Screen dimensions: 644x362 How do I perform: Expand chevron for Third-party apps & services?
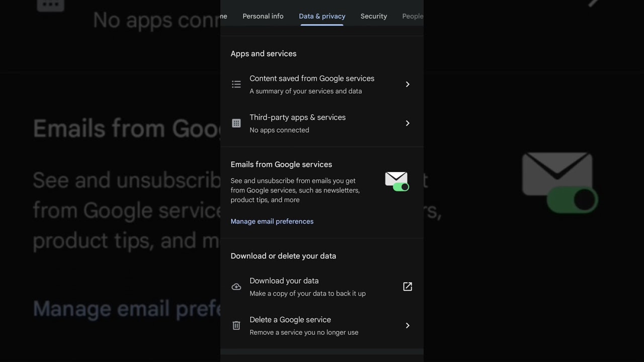[408, 123]
